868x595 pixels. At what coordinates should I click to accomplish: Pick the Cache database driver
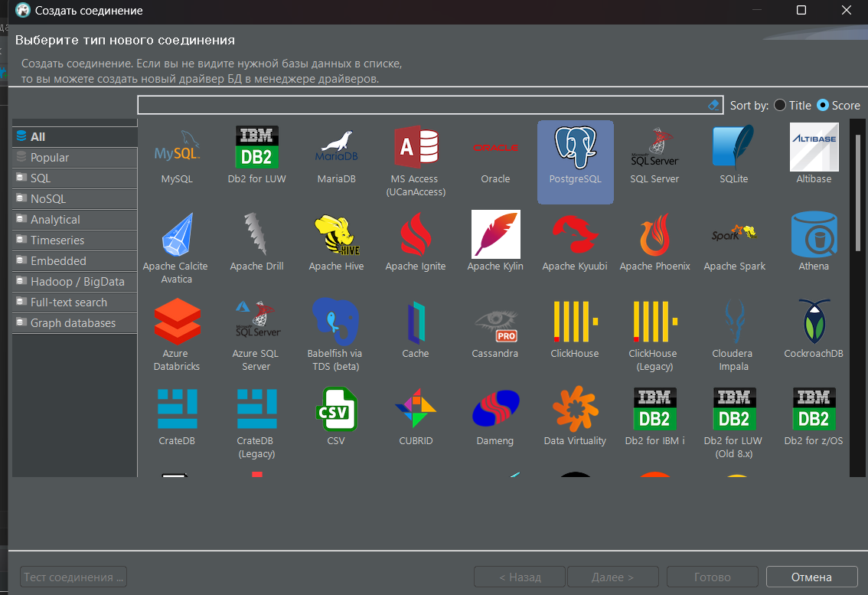416,329
